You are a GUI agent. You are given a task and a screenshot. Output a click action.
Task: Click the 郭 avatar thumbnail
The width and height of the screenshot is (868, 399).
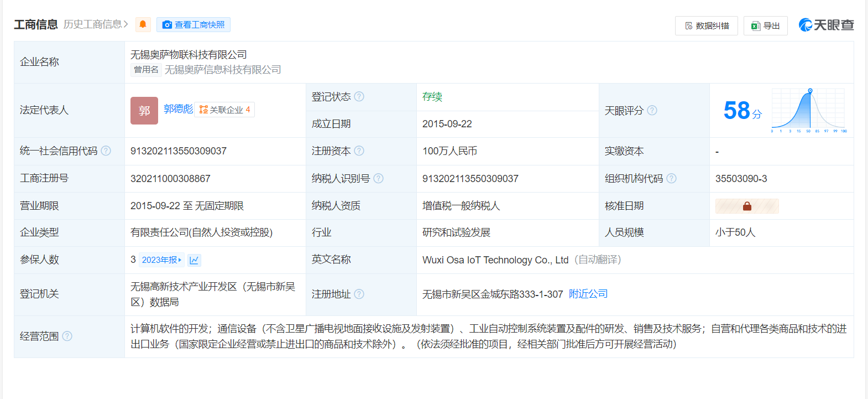[144, 111]
